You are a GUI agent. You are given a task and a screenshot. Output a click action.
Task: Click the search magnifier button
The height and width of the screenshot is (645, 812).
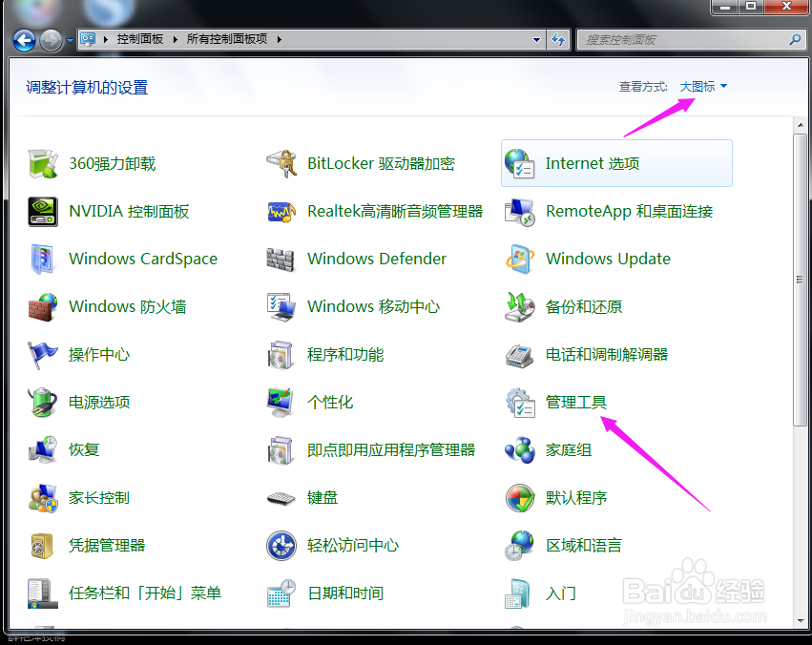795,39
